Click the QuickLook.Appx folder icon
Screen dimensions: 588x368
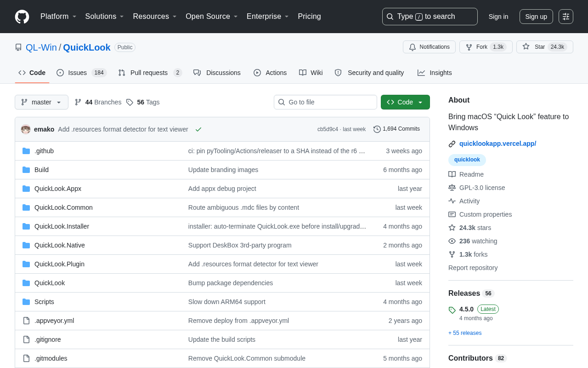click(x=26, y=189)
